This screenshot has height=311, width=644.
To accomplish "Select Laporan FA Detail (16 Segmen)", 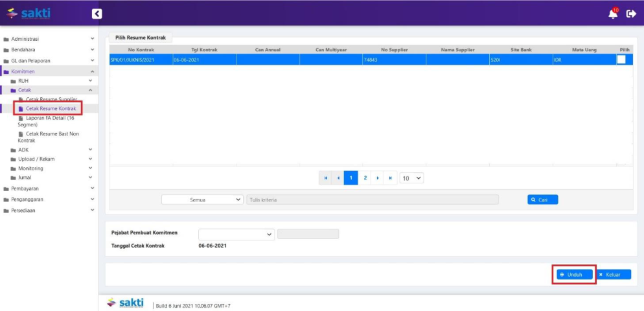I will [x=47, y=121].
